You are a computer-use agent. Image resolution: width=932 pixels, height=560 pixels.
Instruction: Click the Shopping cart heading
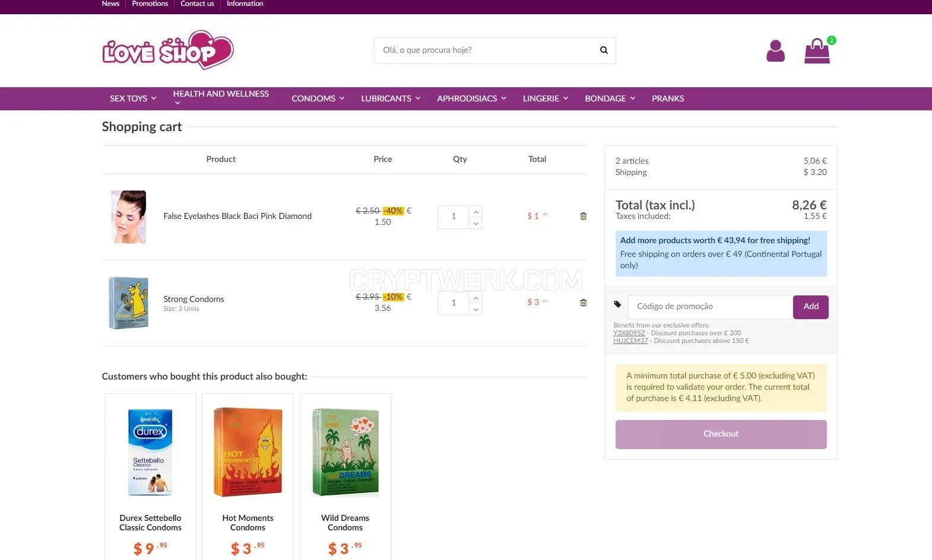click(142, 126)
